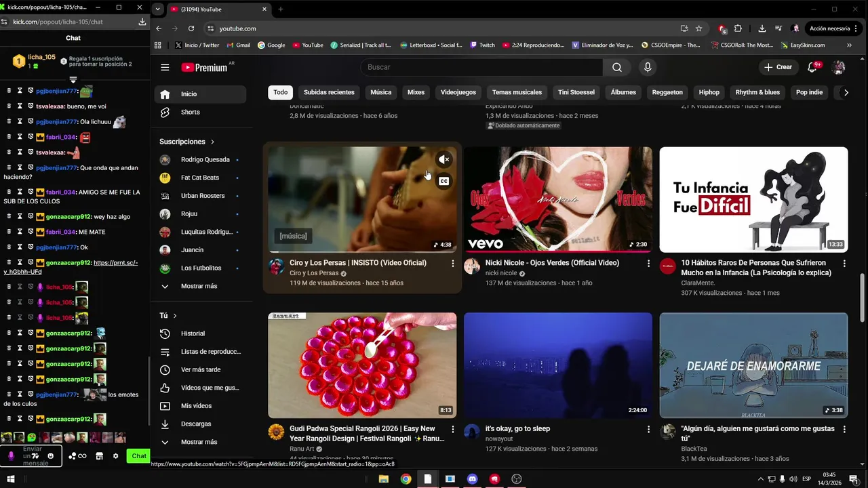This screenshot has height=488, width=868.
Task: Reload the YouTube page
Action: point(191,28)
